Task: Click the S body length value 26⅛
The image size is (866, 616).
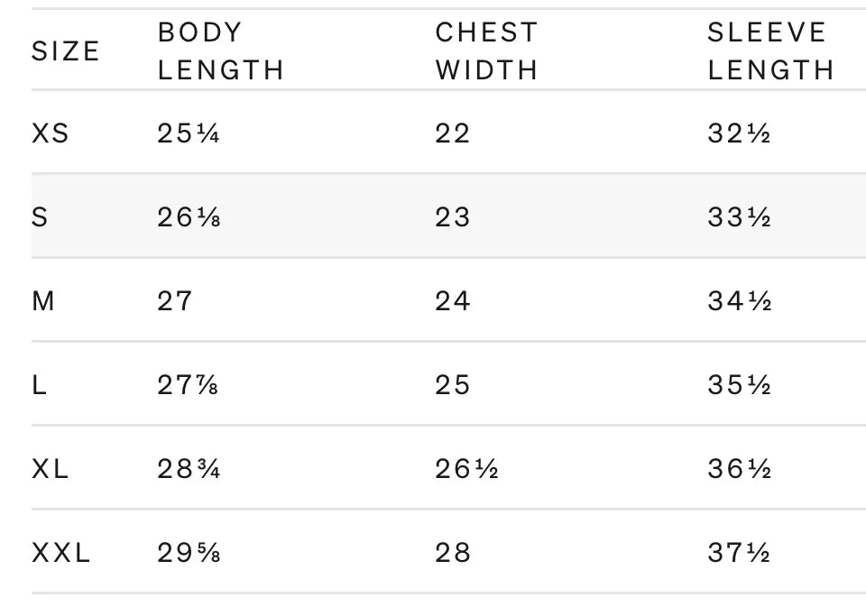Action: (x=189, y=217)
